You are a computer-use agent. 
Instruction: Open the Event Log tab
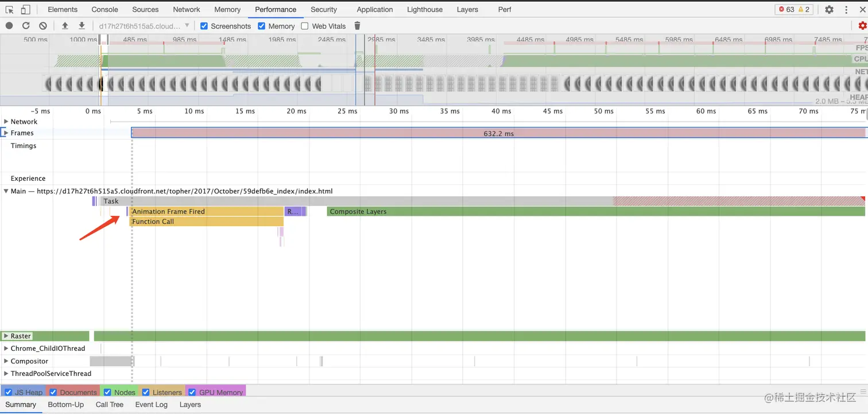[152, 405]
